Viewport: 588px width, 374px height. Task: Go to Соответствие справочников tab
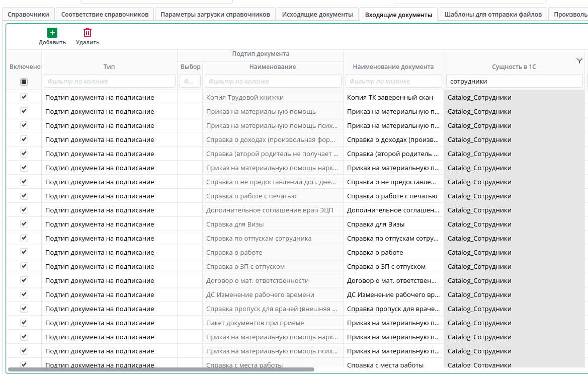click(x=105, y=14)
